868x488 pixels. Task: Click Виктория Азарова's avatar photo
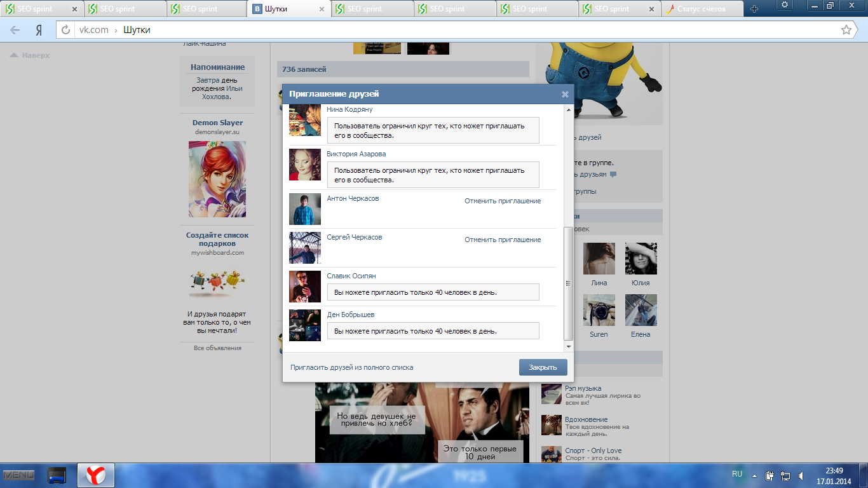pos(305,165)
